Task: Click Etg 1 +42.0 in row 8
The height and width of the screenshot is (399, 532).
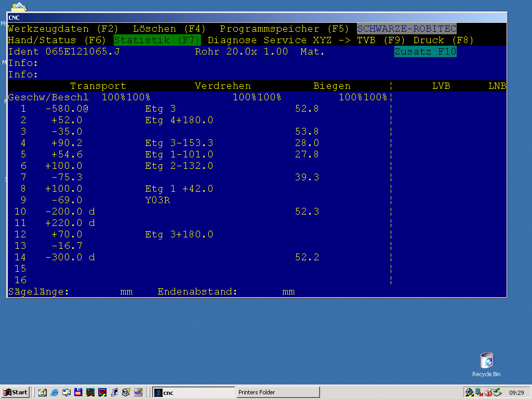Action: click(179, 189)
